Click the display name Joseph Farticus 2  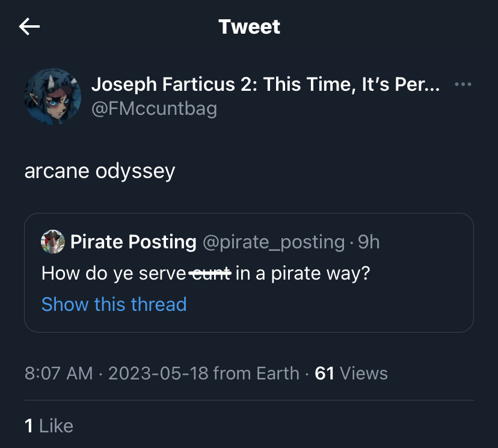tap(265, 84)
